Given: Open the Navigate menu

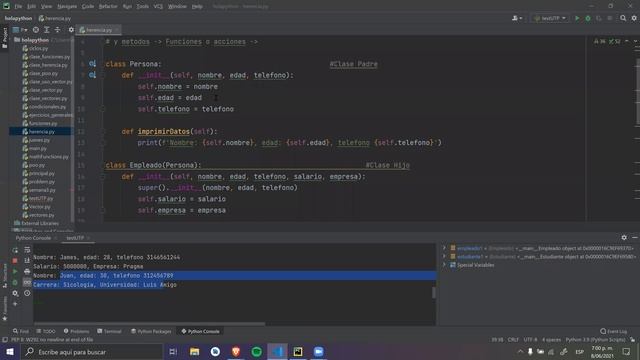Looking at the screenshot, I should [x=67, y=6].
